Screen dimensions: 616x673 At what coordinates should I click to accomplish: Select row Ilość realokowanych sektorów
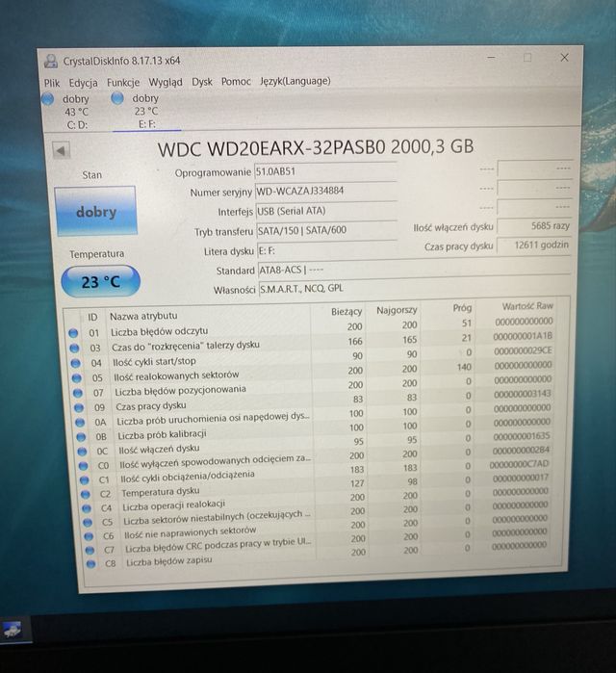tap(312, 372)
